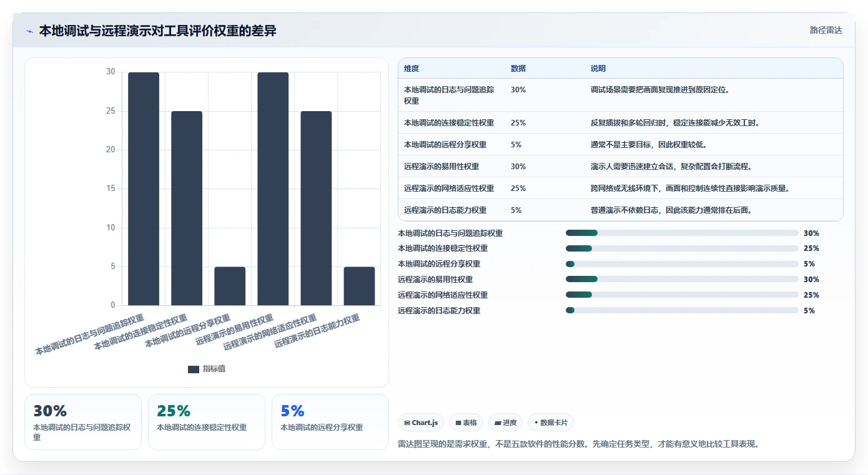Click the 30% data card
The image size is (868, 475).
83,422
